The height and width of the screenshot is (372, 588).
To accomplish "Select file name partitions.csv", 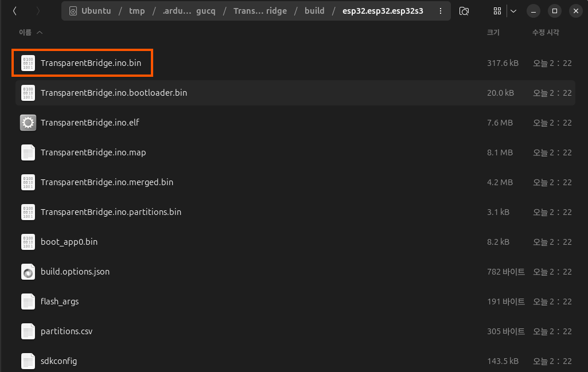I will pyautogui.click(x=67, y=331).
